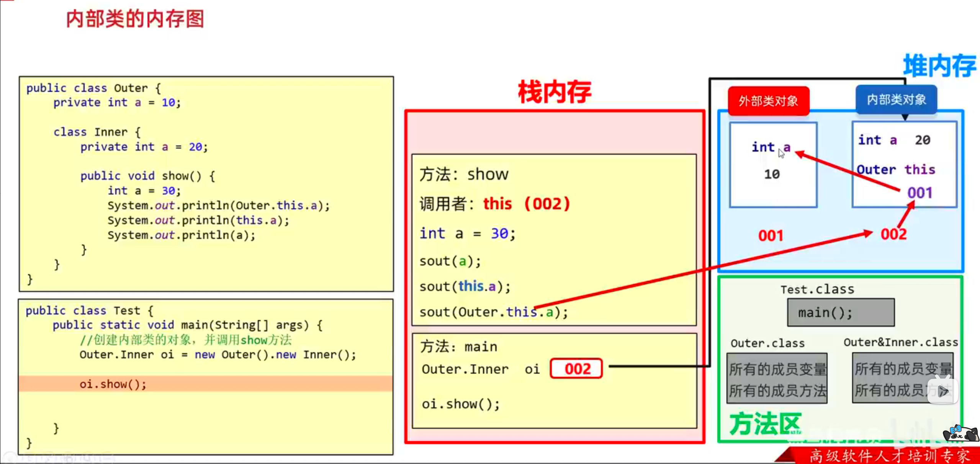Click the Test.class label

[x=817, y=289]
